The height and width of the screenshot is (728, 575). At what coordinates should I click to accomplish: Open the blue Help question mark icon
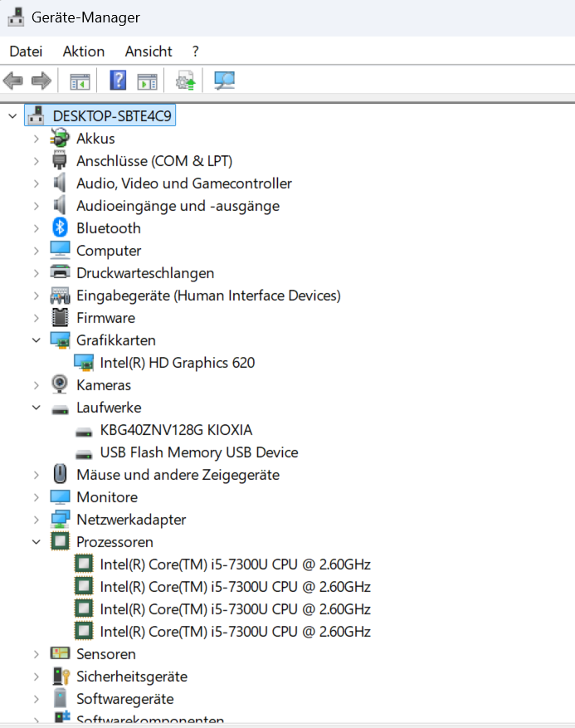(118, 81)
